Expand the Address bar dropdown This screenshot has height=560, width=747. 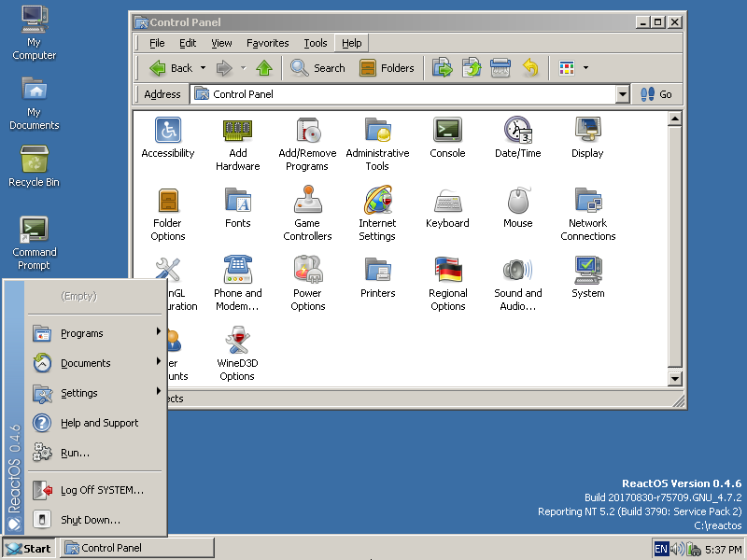click(623, 94)
